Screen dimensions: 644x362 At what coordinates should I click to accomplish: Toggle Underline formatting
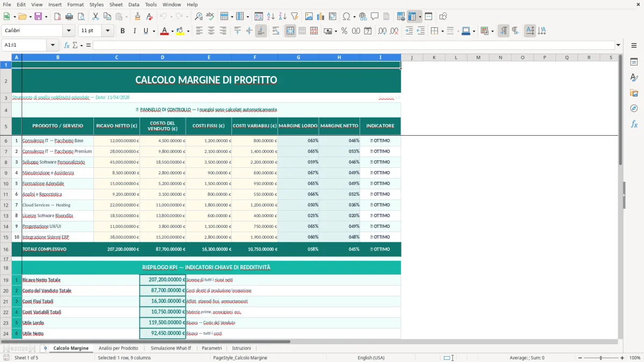point(145,31)
